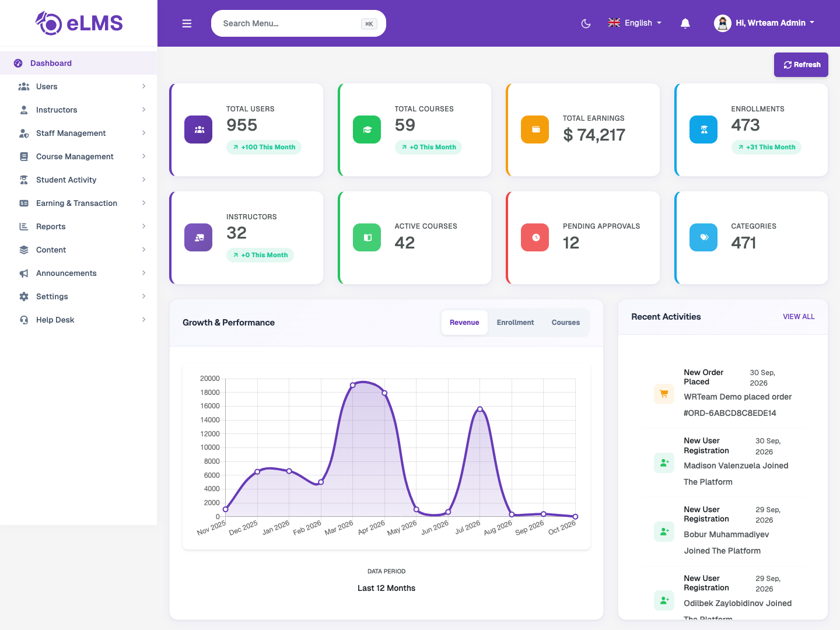Click the Search Menu input field
Image resolution: width=840 pixels, height=630 pixels.
tap(298, 23)
